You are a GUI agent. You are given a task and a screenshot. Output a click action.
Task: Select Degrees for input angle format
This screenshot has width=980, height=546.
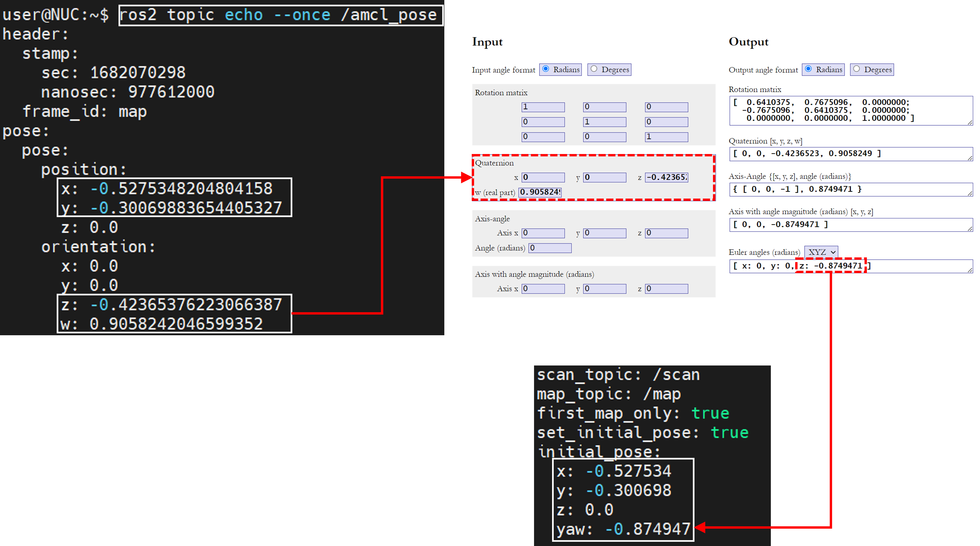pos(594,69)
